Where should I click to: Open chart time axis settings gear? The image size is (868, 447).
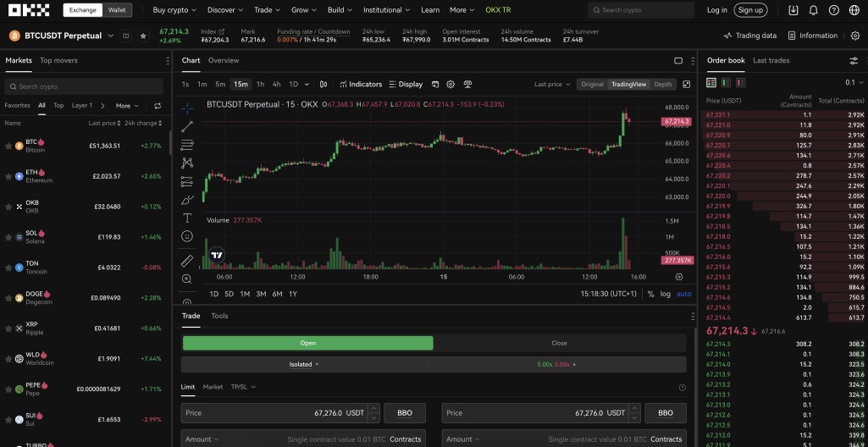[x=679, y=277]
